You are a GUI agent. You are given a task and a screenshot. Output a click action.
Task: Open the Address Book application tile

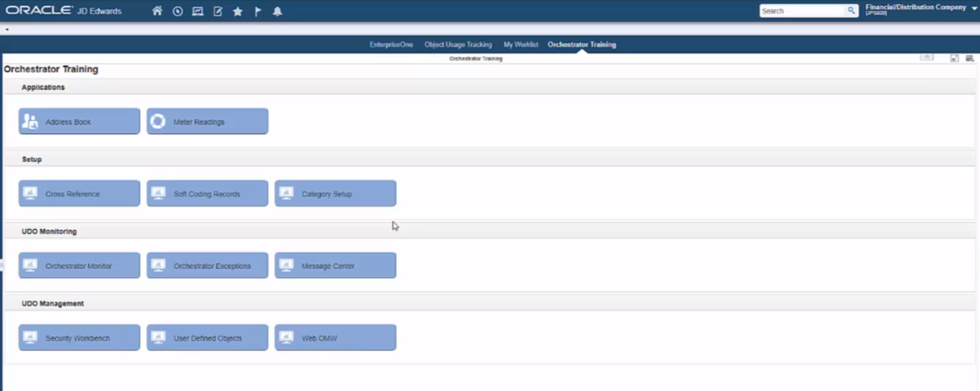(x=80, y=121)
